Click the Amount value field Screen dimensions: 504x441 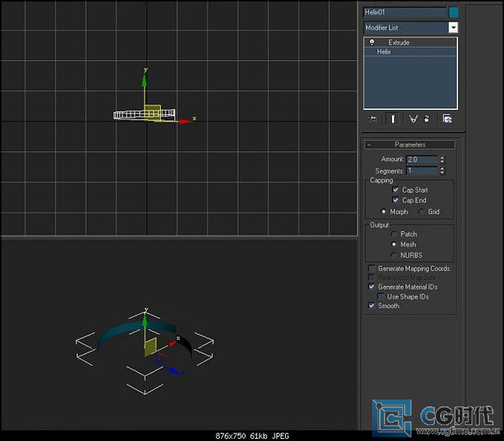[422, 160]
